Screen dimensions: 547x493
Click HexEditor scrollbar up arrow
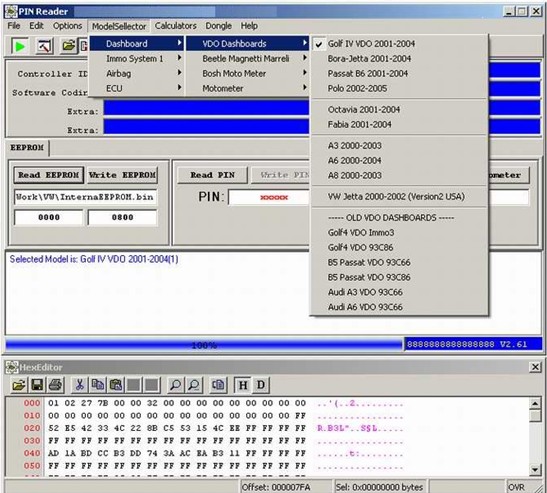click(x=535, y=404)
